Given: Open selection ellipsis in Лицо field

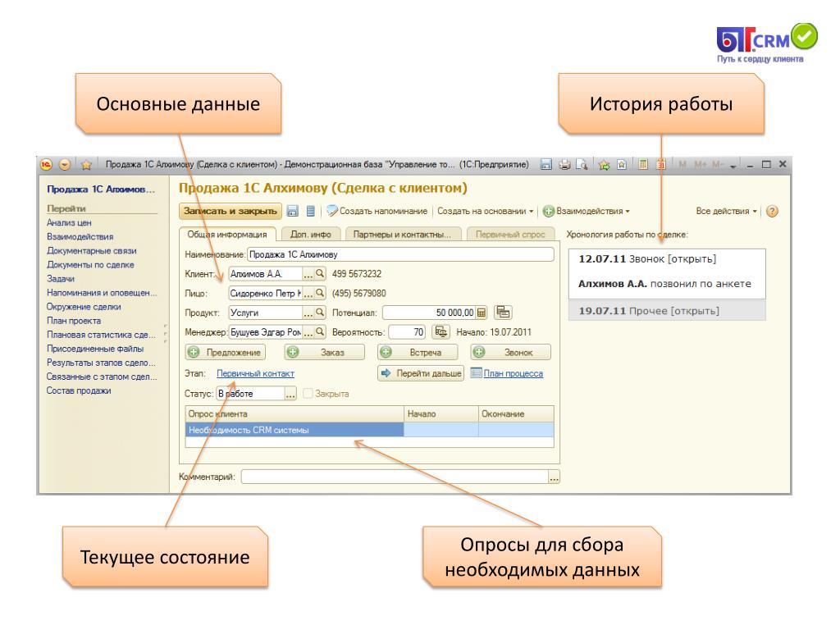Looking at the screenshot, I should 308,293.
